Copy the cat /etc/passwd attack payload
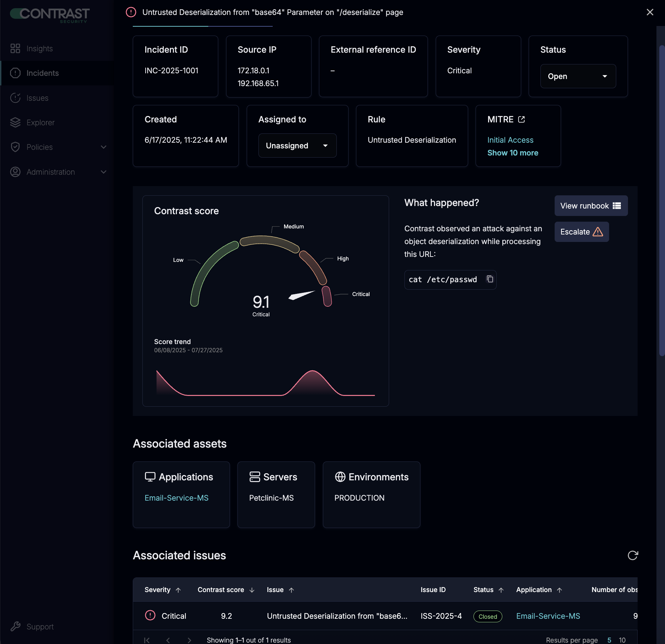The width and height of the screenshot is (665, 644). [x=489, y=280]
